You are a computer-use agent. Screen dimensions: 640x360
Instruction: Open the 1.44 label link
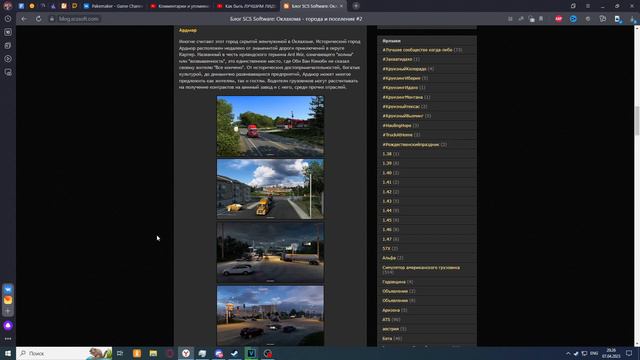click(387, 211)
